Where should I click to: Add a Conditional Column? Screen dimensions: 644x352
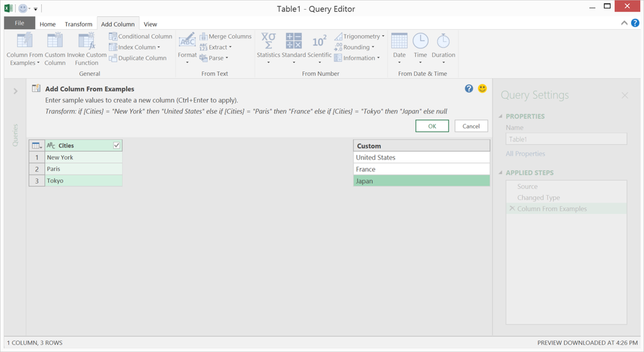point(141,36)
